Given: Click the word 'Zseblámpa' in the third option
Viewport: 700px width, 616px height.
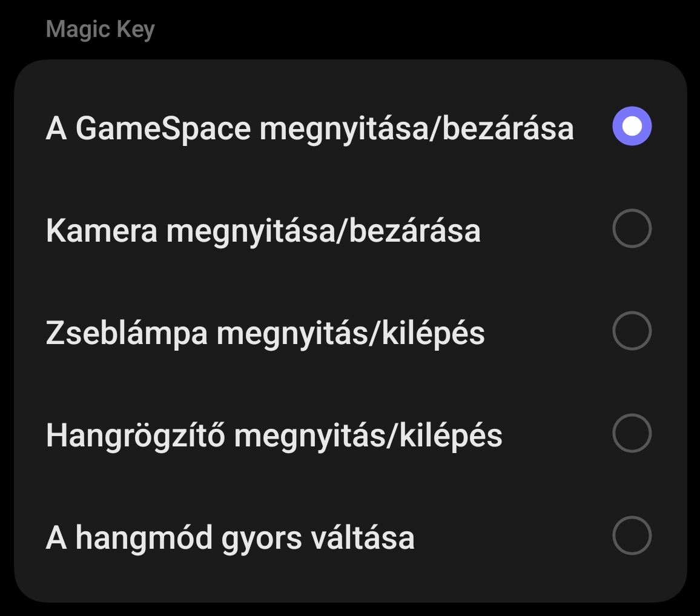Looking at the screenshot, I should tap(127, 333).
